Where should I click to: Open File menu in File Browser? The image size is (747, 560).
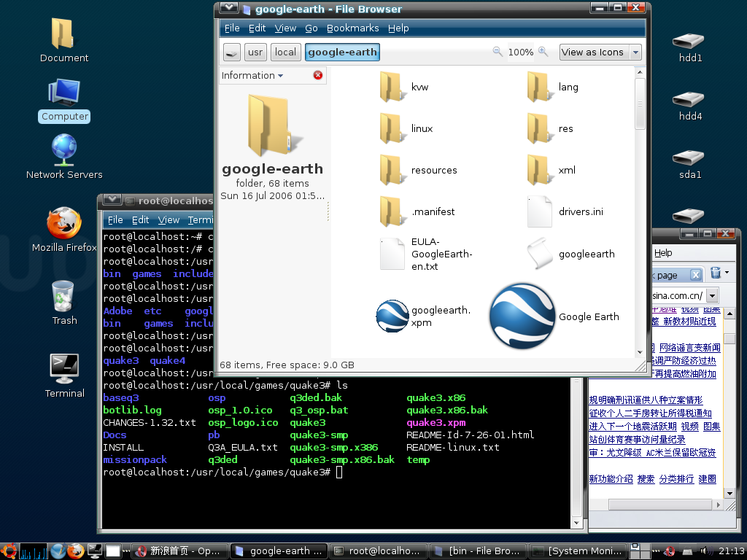coord(232,28)
